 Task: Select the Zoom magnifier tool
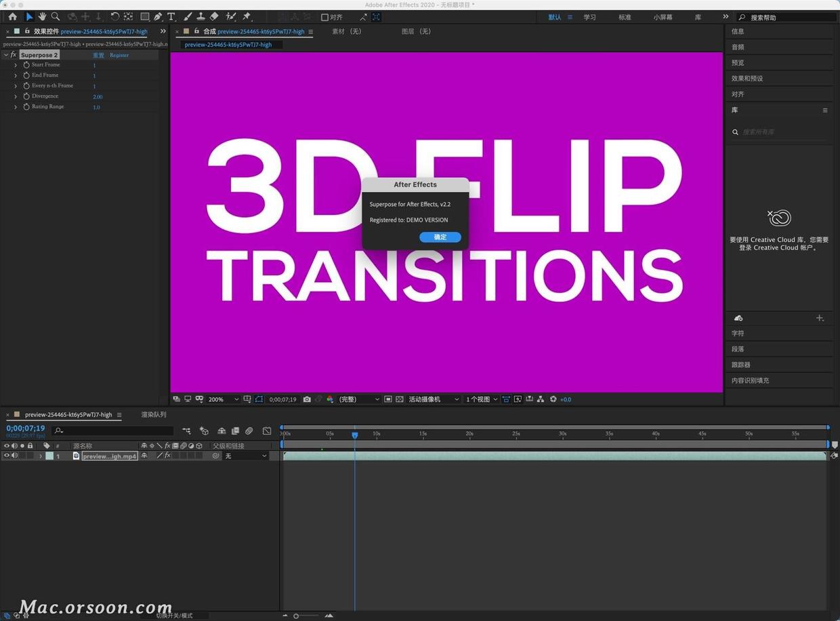pos(56,16)
